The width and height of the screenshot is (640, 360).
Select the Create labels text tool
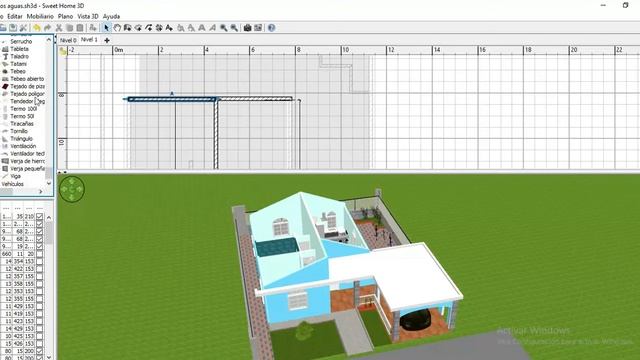pos(169,28)
